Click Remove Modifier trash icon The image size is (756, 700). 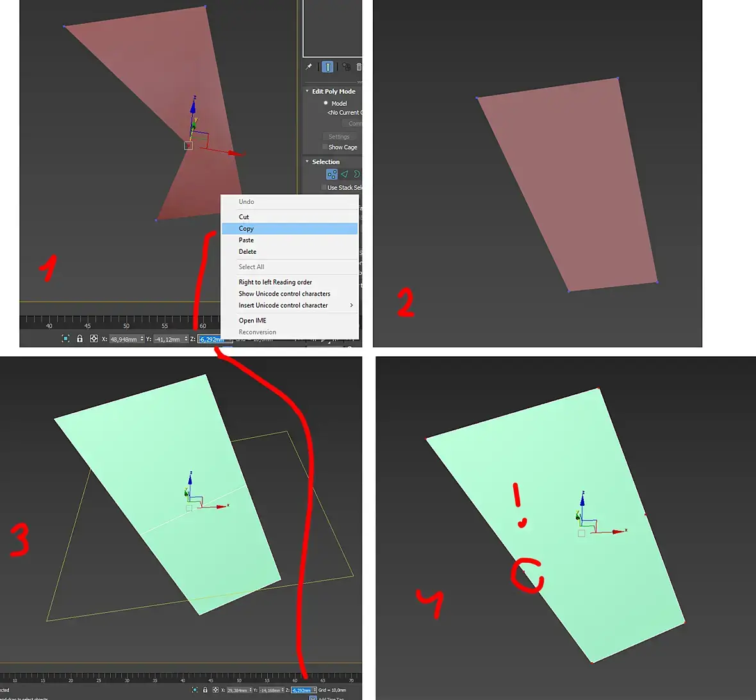click(x=359, y=67)
